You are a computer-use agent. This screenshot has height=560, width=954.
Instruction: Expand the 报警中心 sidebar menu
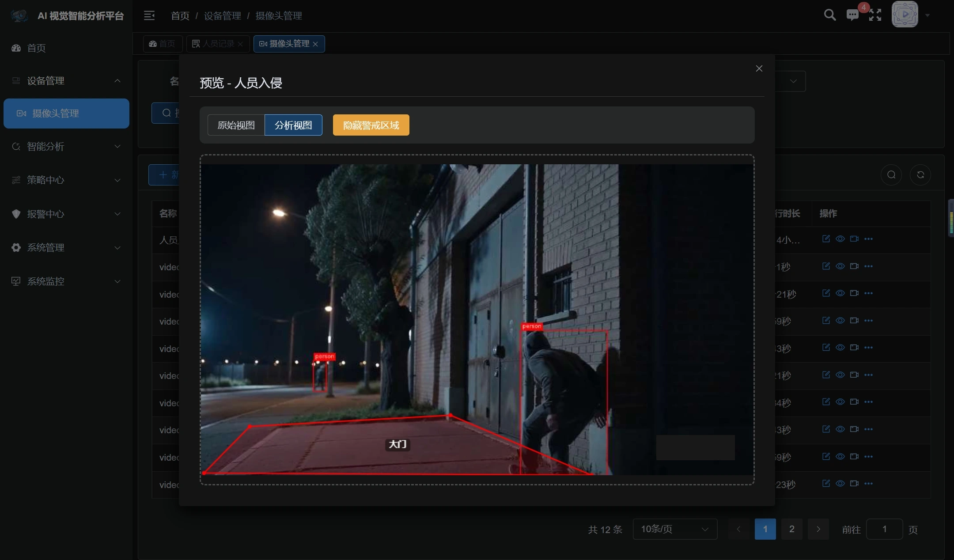pyautogui.click(x=66, y=214)
